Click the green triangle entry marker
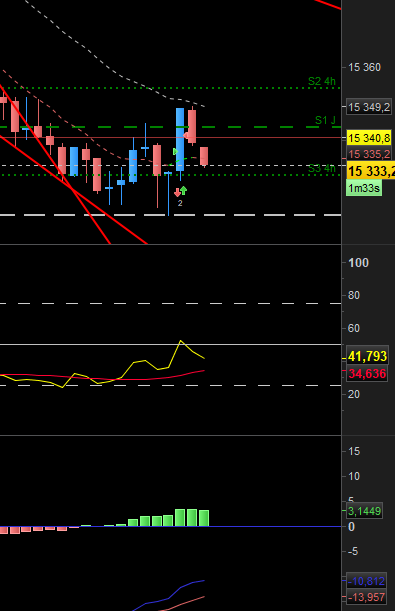Image resolution: width=395 pixels, height=611 pixels. click(175, 152)
